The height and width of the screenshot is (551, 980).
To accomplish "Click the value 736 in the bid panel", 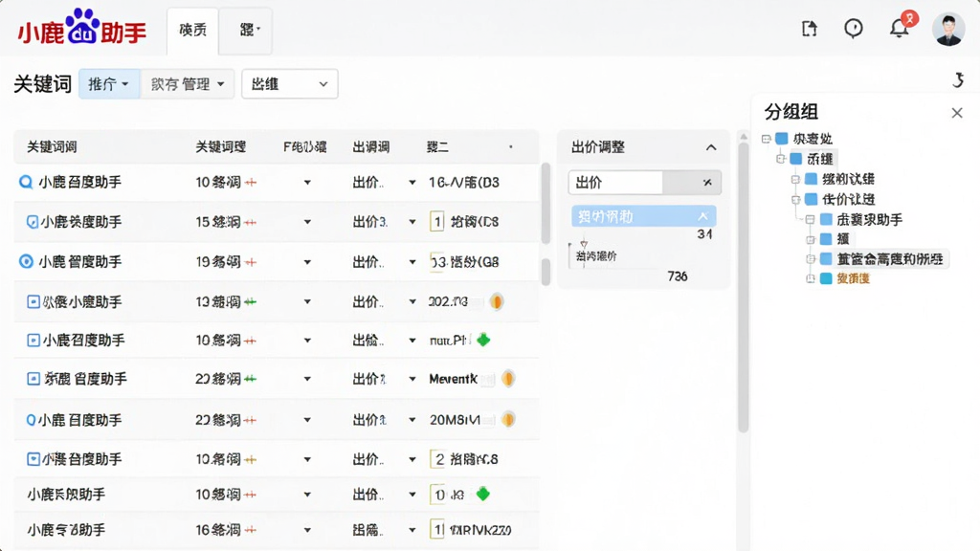I will click(678, 276).
